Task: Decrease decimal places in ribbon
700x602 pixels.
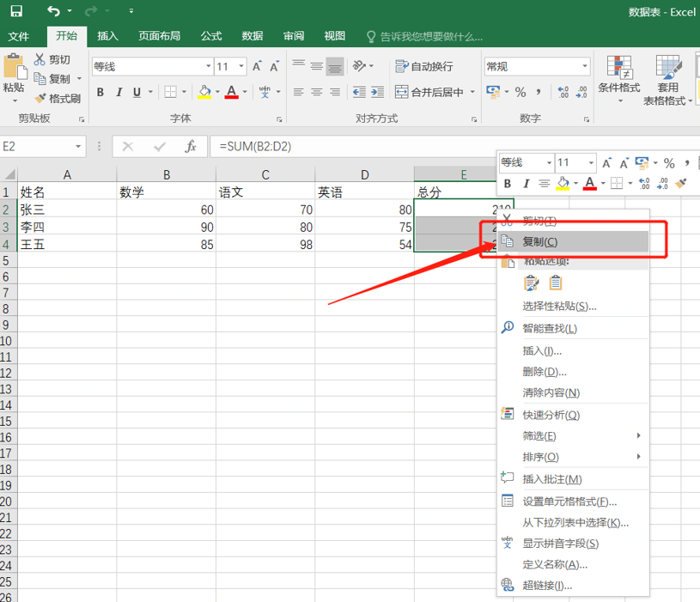Action: pos(581,93)
